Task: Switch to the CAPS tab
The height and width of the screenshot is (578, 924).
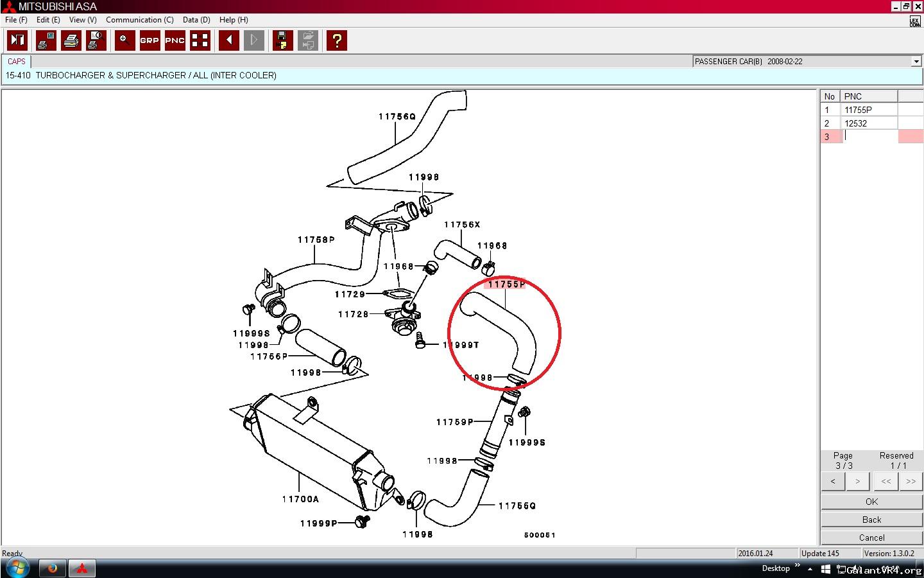Action: click(17, 62)
